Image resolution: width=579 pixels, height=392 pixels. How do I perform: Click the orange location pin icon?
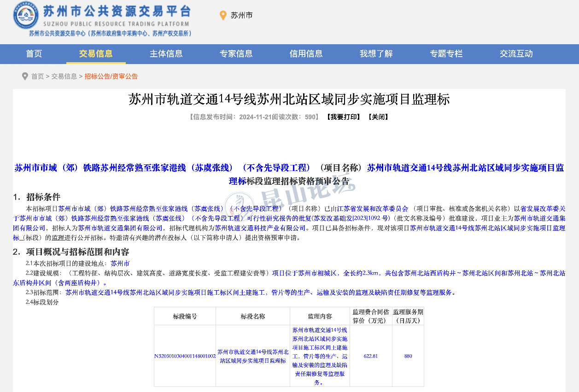(223, 16)
